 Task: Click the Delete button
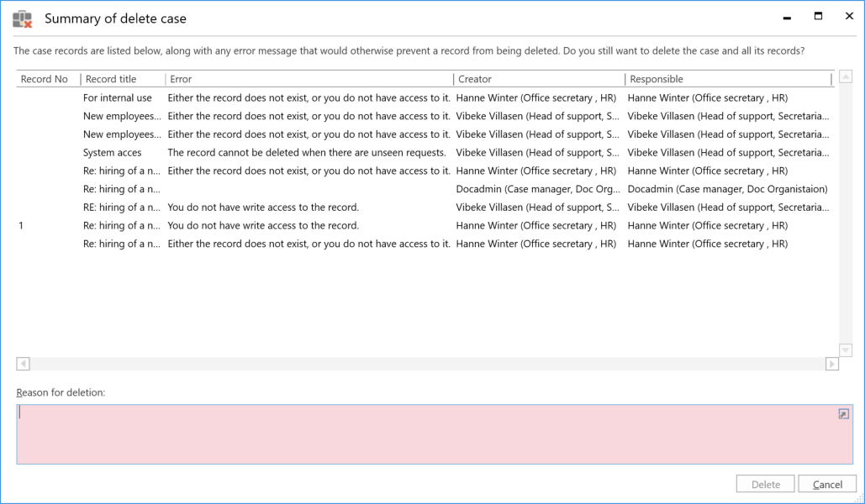(765, 484)
